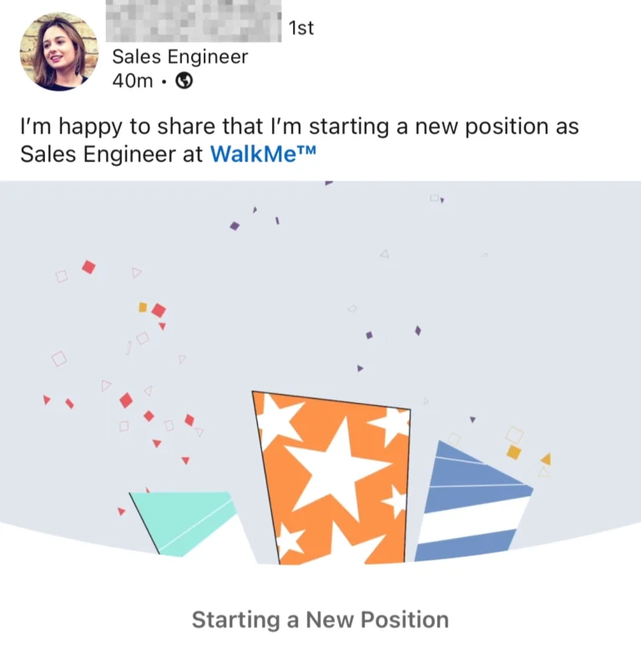
Task: Click the Starting a New Position caption
Action: [x=320, y=619]
